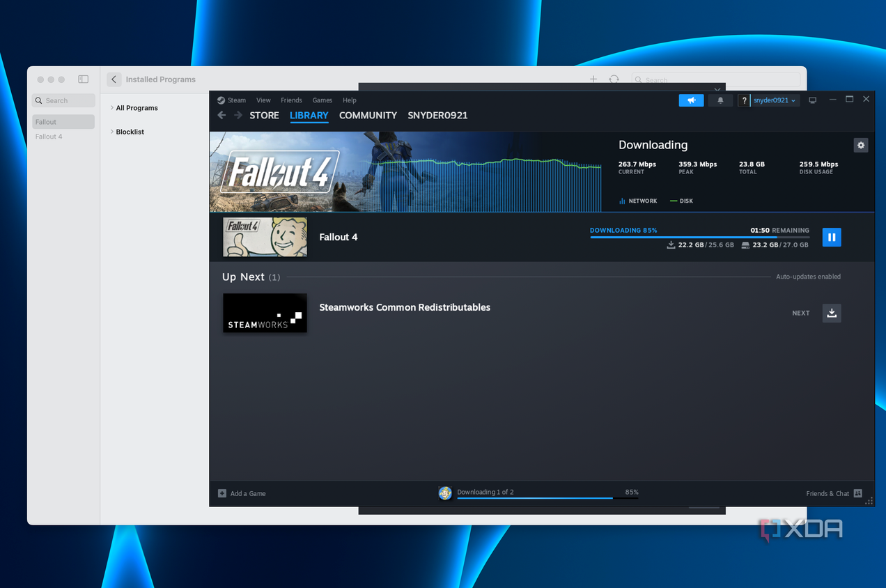
Task: Switch to the LIBRARY tab
Action: [309, 116]
